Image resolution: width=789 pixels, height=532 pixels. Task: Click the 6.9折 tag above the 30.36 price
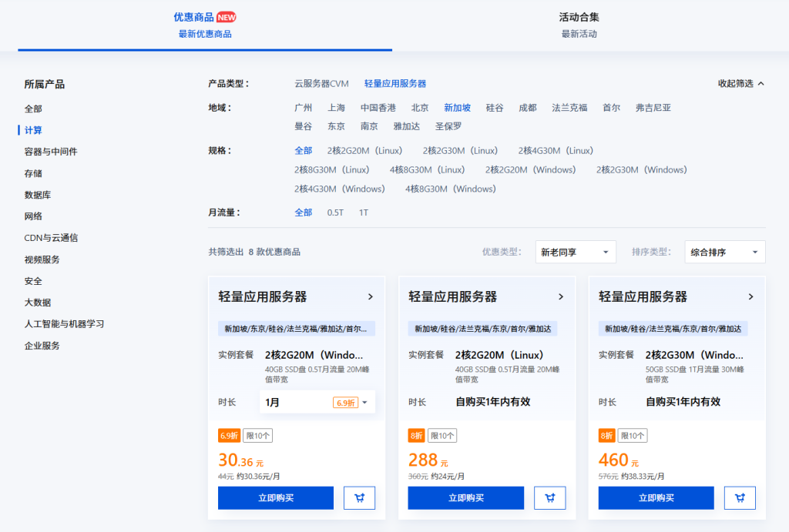(x=229, y=436)
